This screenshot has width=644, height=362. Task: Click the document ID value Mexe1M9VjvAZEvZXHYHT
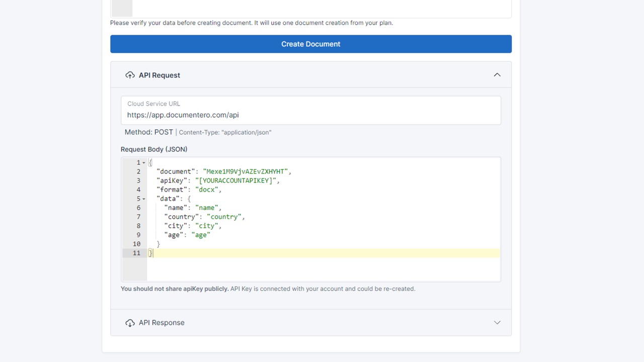click(246, 171)
